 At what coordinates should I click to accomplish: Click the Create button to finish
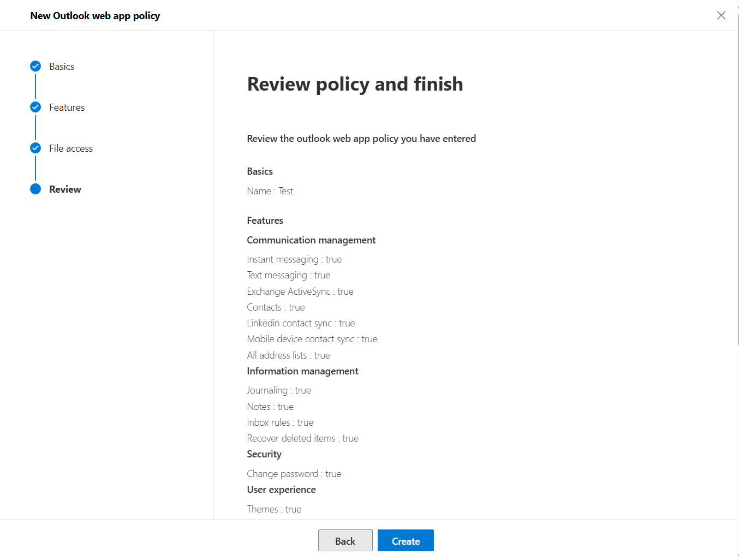tap(406, 540)
